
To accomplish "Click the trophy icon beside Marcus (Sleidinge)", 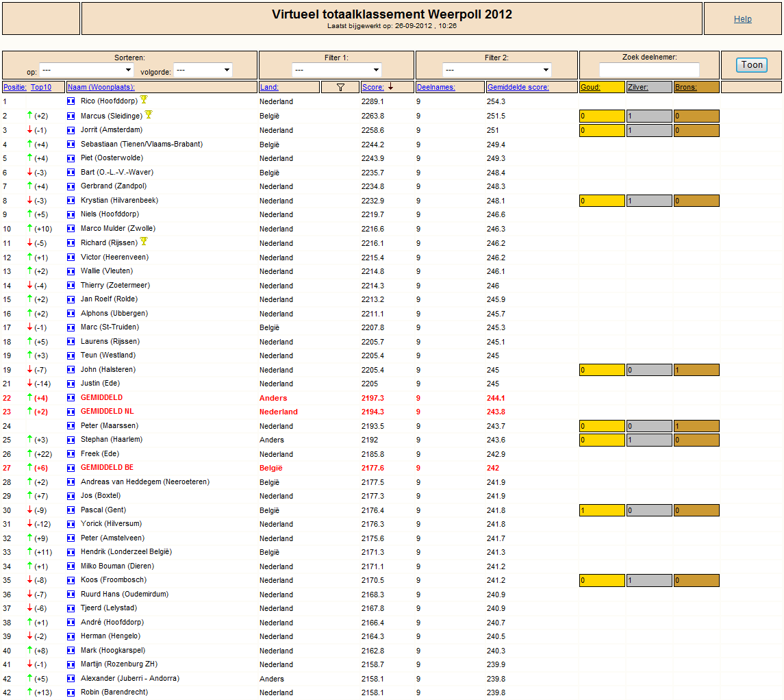I will (x=149, y=114).
